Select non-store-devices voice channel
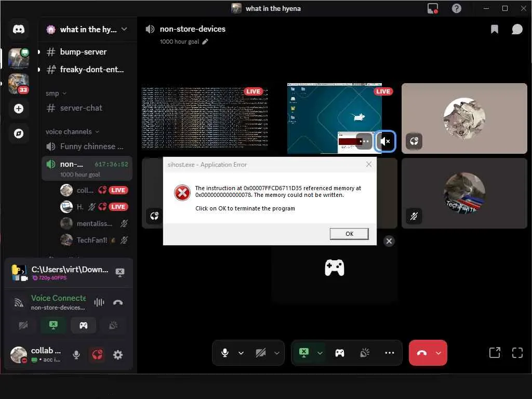The height and width of the screenshot is (399, 532). pyautogui.click(x=87, y=169)
